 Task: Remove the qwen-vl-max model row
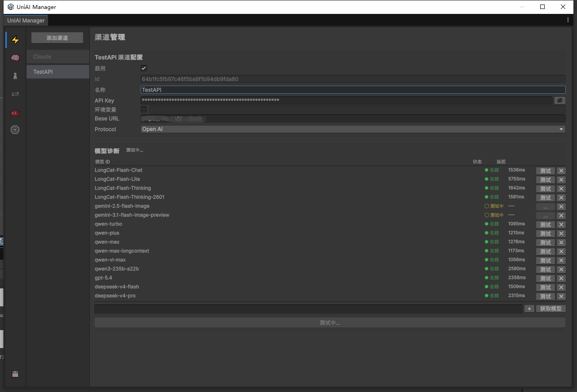(561, 261)
